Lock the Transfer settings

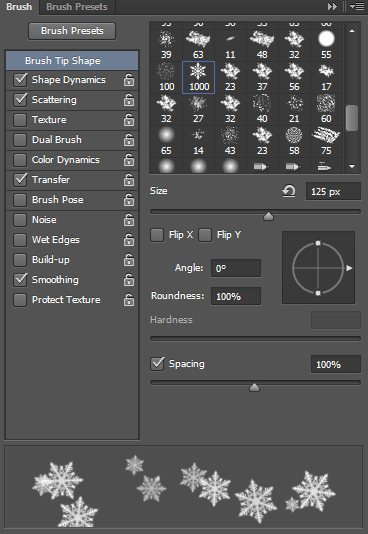coord(129,180)
